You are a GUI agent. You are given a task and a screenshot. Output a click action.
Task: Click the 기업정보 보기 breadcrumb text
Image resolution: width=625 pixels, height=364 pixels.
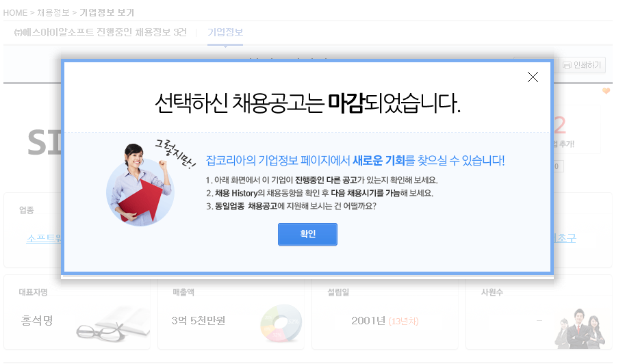107,13
